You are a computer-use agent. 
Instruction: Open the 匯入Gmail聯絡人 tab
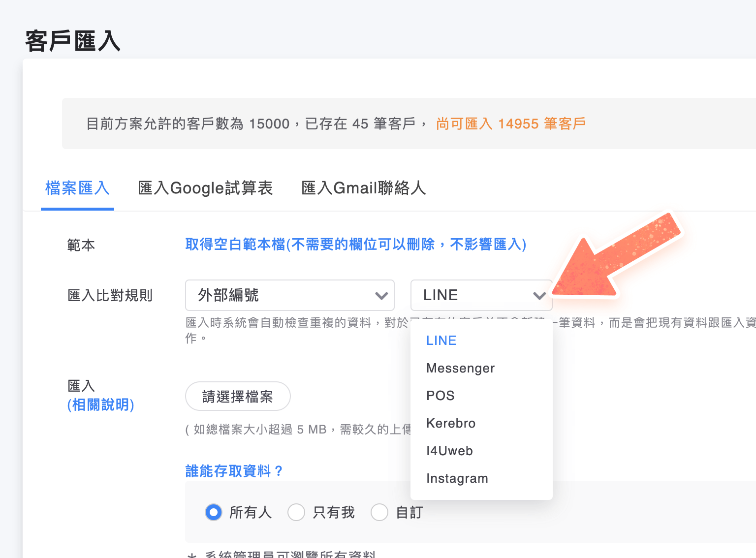tap(363, 188)
